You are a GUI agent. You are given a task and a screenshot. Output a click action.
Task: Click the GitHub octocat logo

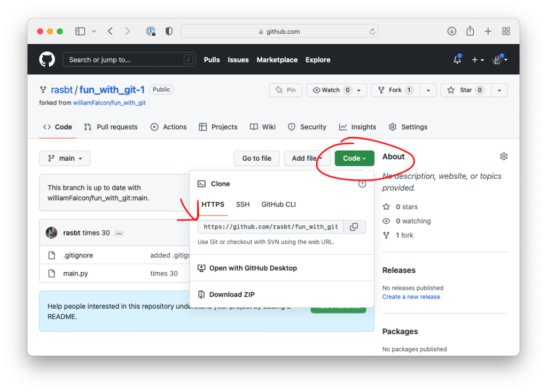[x=46, y=59]
